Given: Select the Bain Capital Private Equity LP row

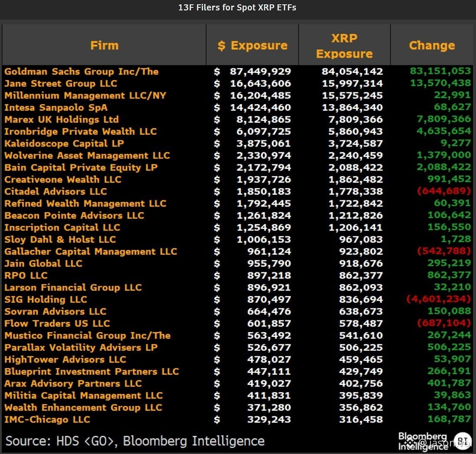Looking at the screenshot, I should pyautogui.click(x=237, y=167).
